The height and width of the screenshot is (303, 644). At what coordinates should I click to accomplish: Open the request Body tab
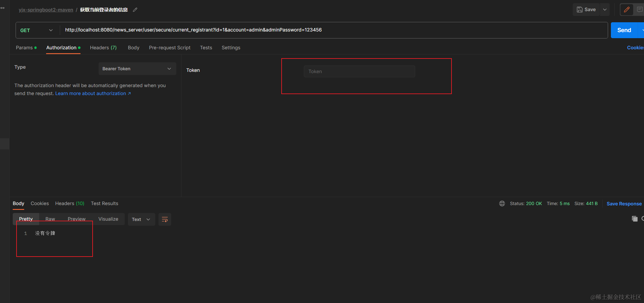[x=134, y=48]
